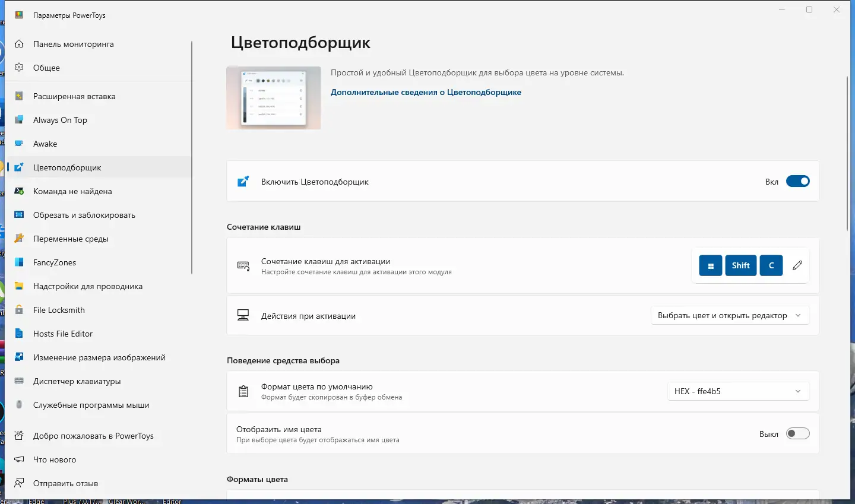This screenshot has height=504, width=855.
Task: Open the Что нового page
Action: [99, 459]
